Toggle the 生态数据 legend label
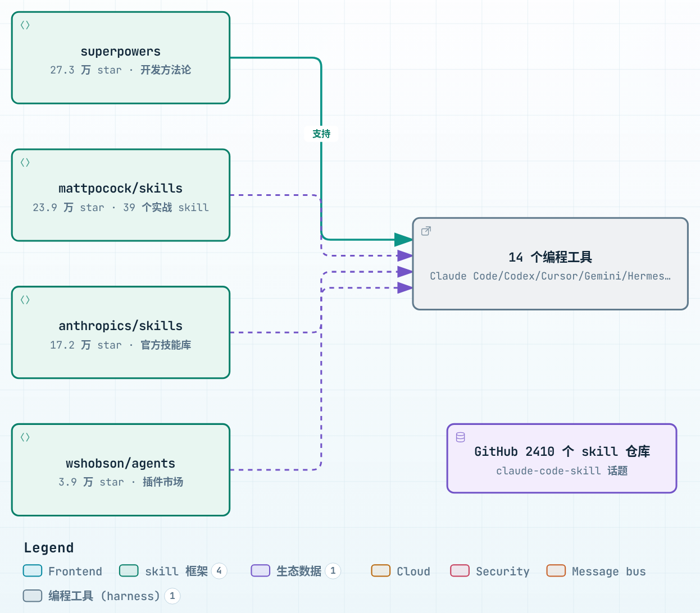The height and width of the screenshot is (613, 700). point(299,571)
